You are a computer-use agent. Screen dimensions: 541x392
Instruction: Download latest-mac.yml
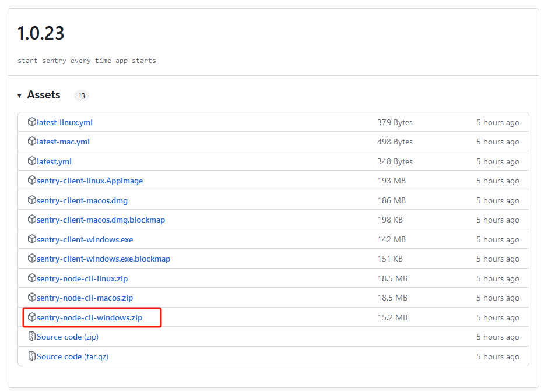tap(63, 142)
